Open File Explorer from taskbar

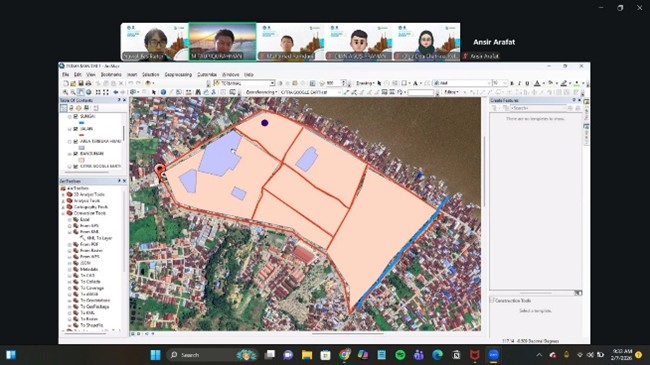click(x=307, y=355)
